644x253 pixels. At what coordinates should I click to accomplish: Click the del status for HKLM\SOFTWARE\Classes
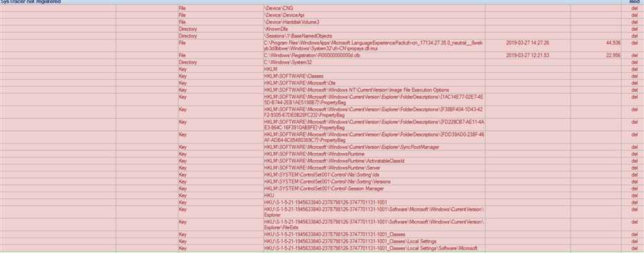point(634,76)
